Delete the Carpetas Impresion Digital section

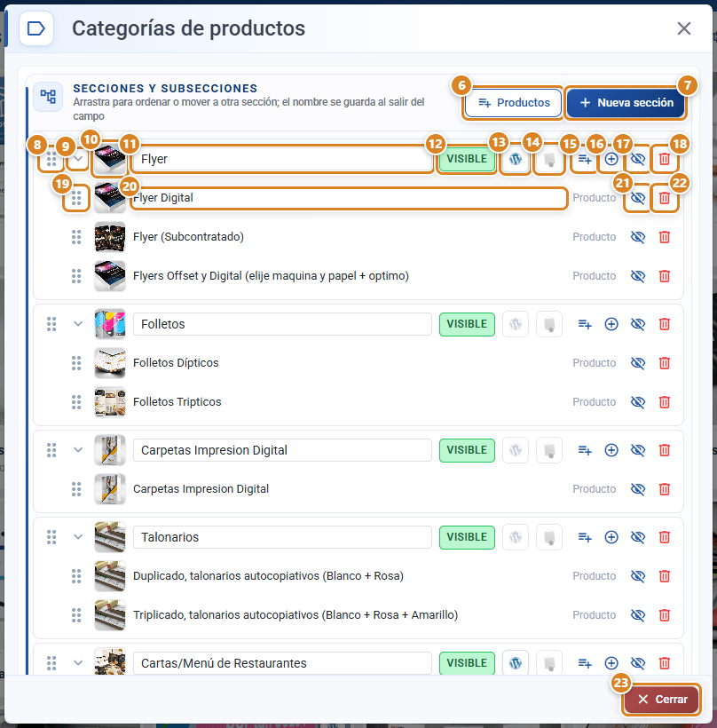coord(665,450)
